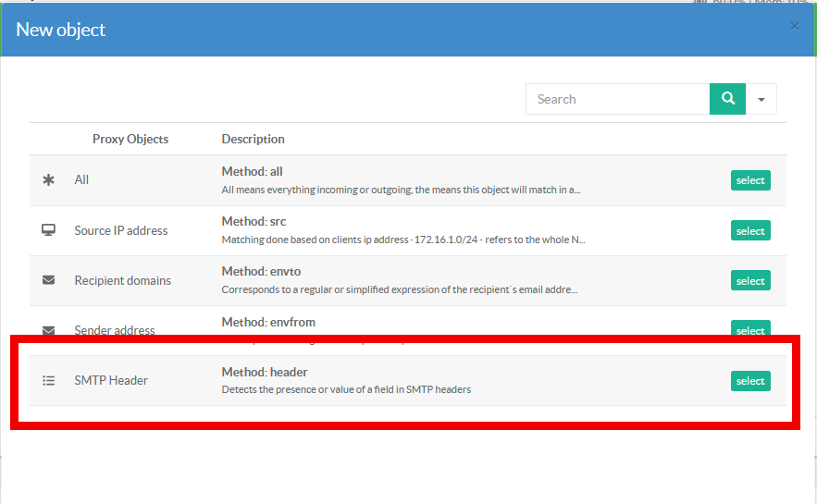Click the magnifier search button
This screenshot has width=817, height=504.
coord(727,99)
